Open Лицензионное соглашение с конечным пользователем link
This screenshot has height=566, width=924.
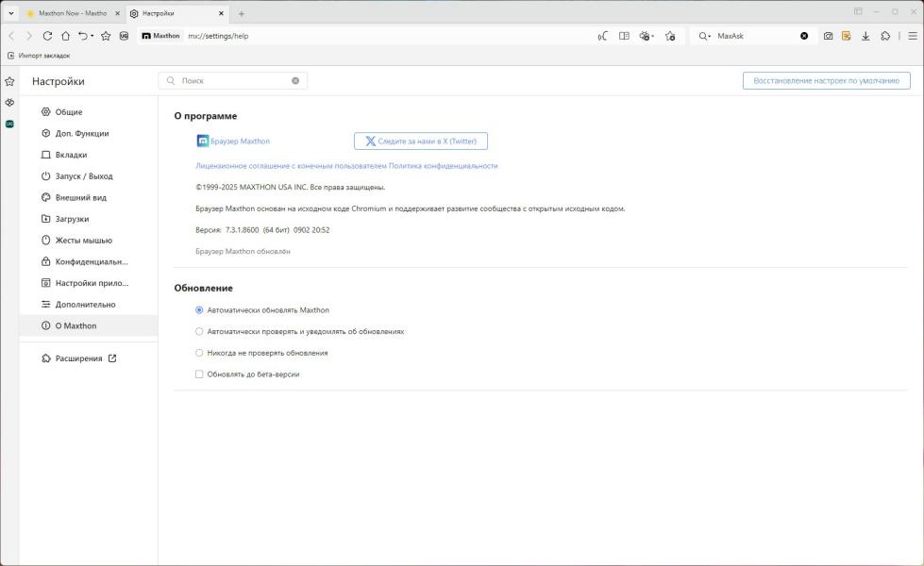click(291, 166)
